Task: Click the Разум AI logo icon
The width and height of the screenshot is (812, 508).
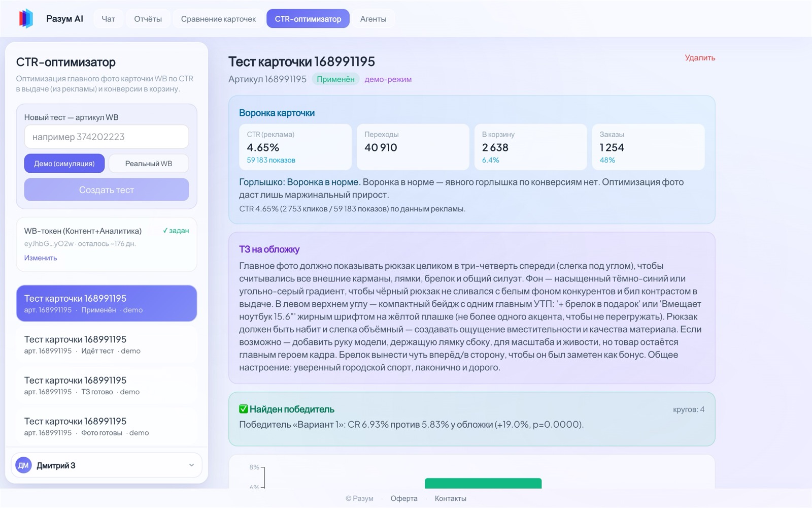Action: pos(26,19)
